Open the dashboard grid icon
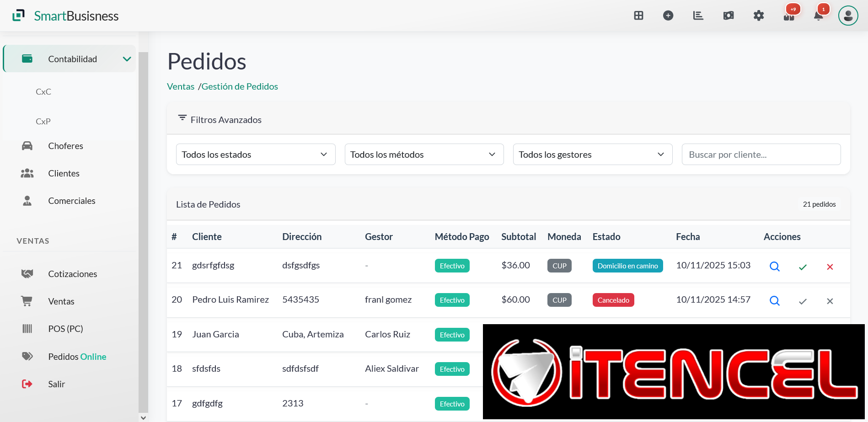Viewport: 868px width, 422px height. (638, 15)
